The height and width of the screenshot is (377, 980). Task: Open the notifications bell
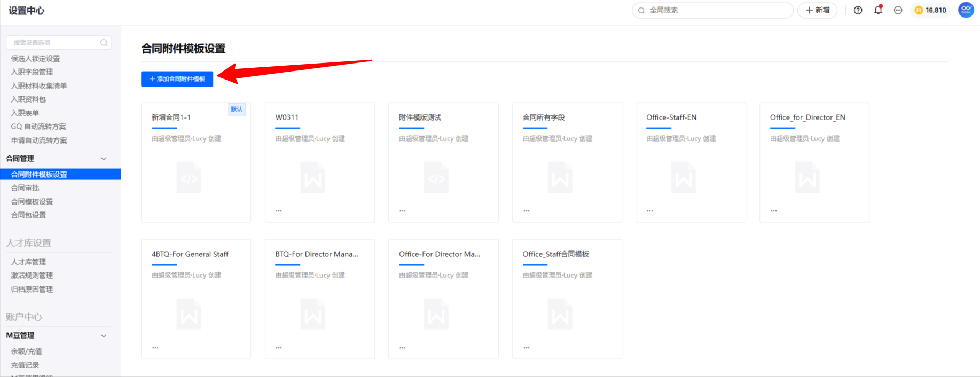coord(878,10)
